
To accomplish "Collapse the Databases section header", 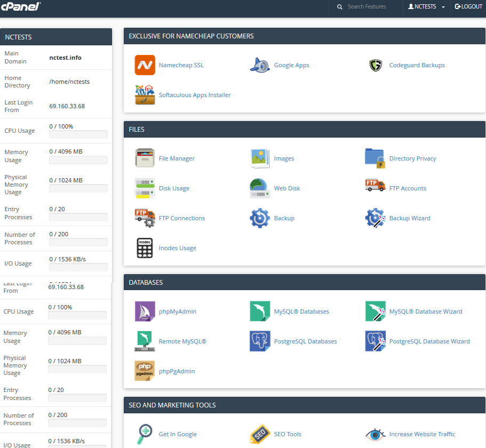I will coord(304,283).
